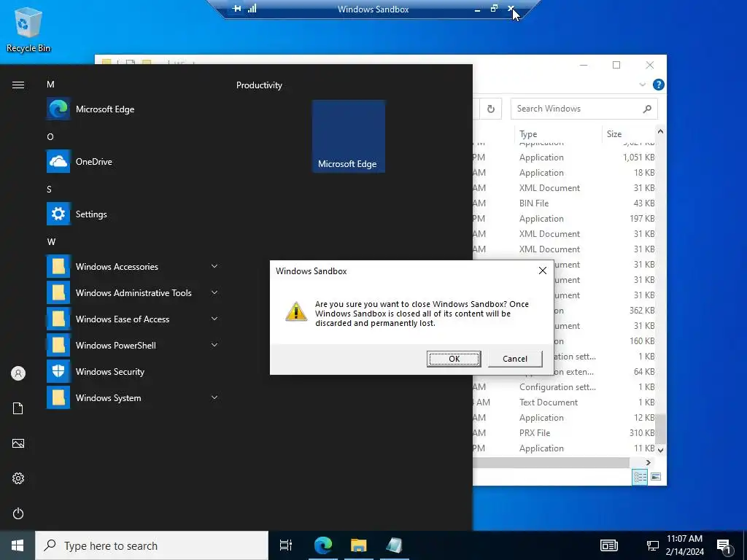Click the horizontal scroll right arrow
This screenshot has width=747, height=560.
click(649, 462)
